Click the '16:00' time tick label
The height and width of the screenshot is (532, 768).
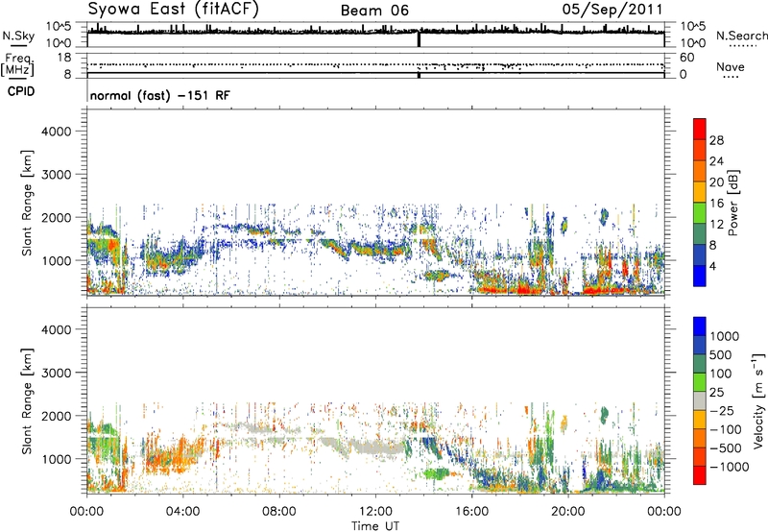[471, 512]
